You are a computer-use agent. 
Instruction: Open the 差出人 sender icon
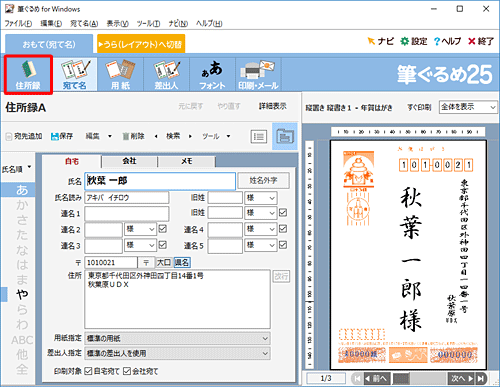[166, 75]
